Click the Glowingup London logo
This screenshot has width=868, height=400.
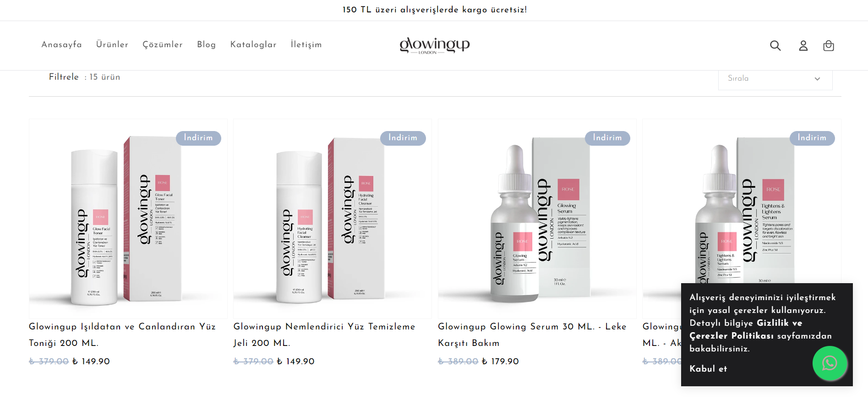pos(434,45)
